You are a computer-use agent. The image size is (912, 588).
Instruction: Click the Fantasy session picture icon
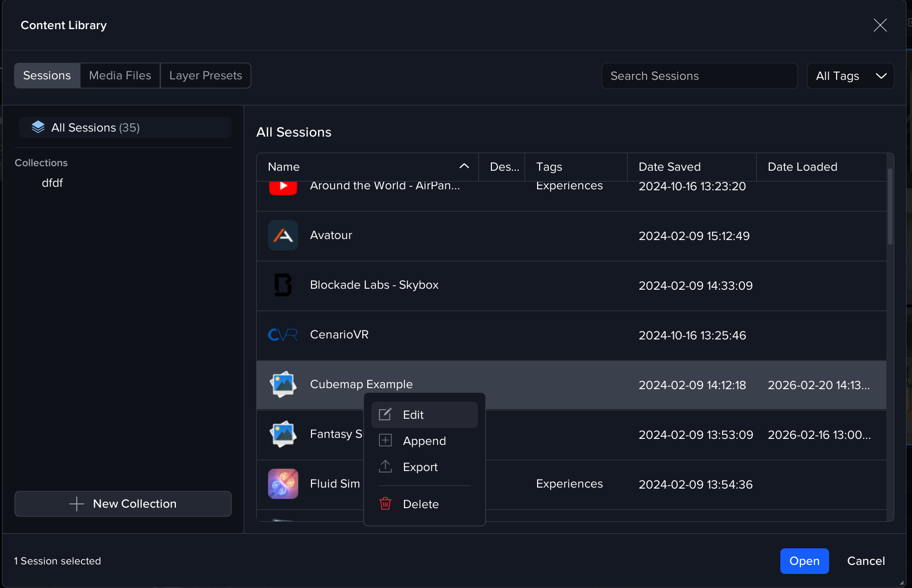[x=283, y=434]
